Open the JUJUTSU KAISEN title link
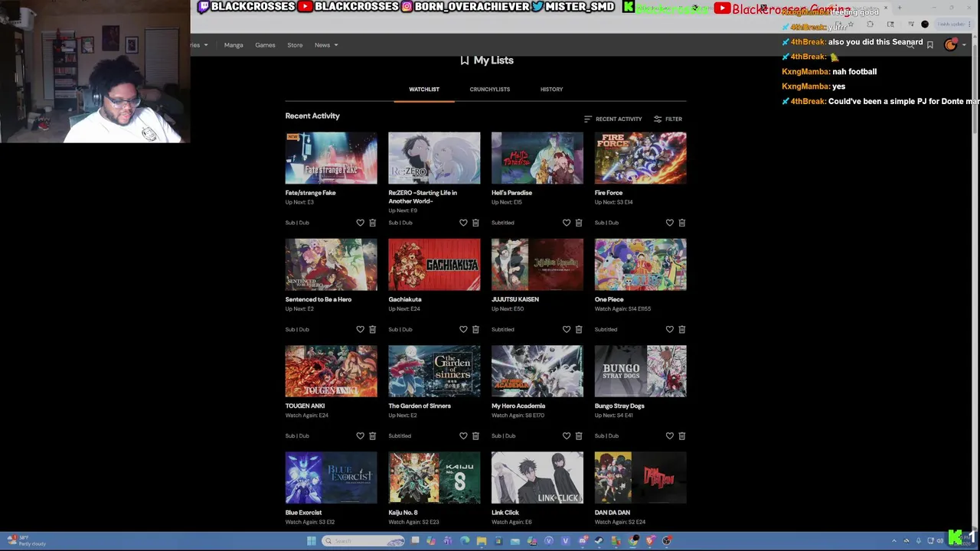 (x=515, y=299)
